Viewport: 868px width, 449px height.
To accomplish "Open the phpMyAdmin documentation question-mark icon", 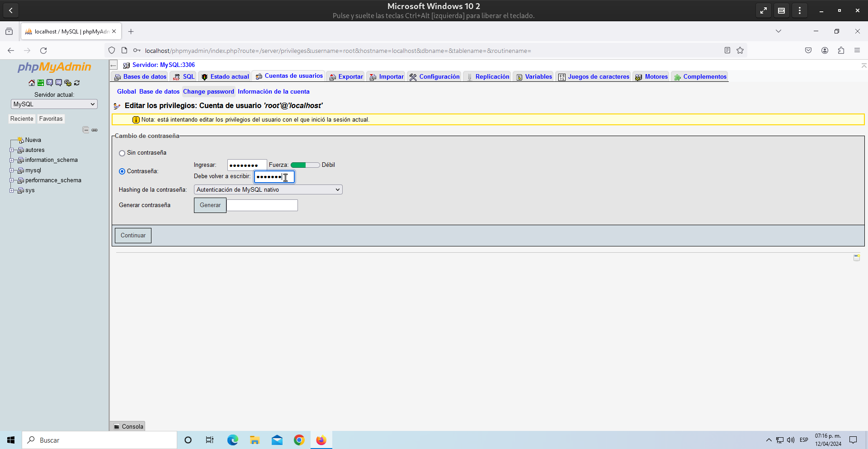I will 50,83.
